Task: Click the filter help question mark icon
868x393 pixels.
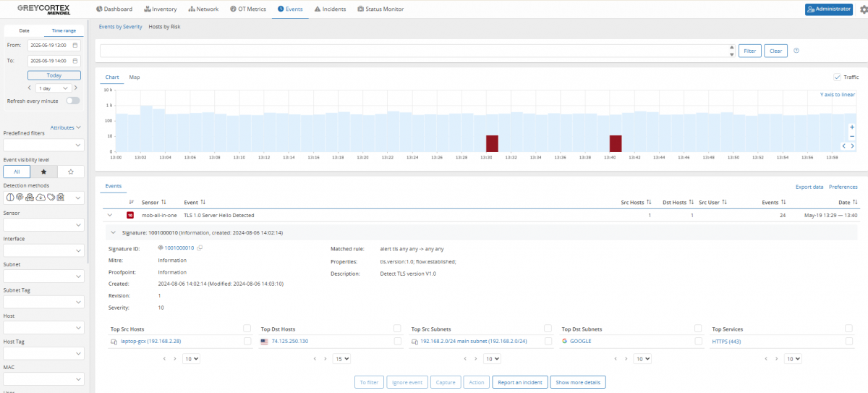Action: click(x=796, y=51)
